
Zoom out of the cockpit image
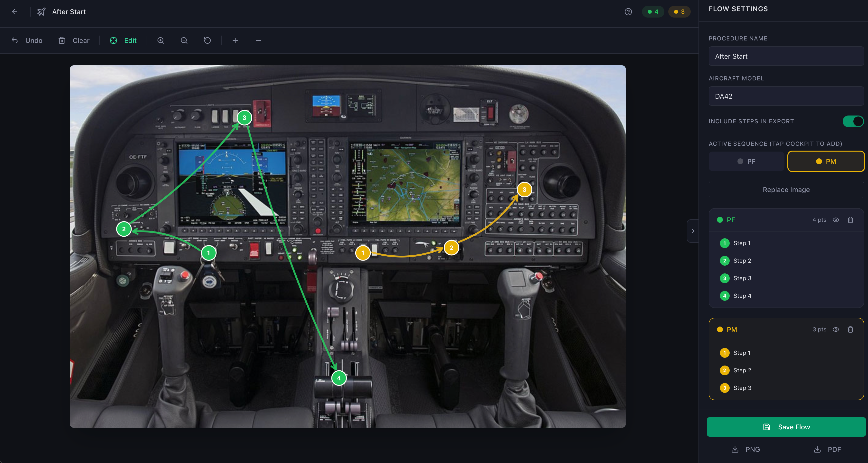tap(184, 40)
